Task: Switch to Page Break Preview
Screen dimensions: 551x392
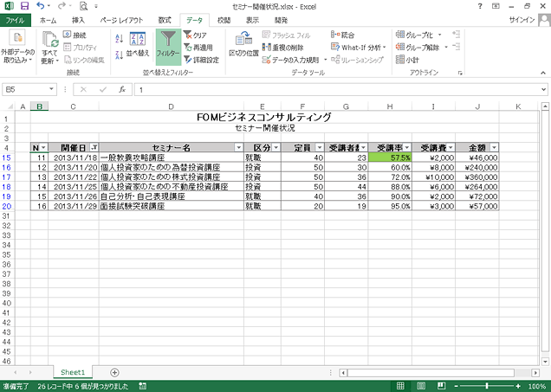Action: click(441, 387)
